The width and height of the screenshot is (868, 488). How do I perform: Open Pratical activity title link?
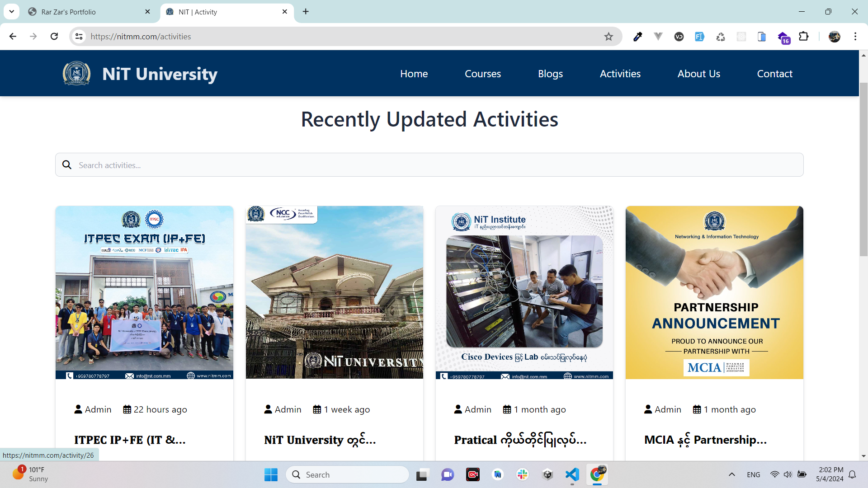point(520,440)
